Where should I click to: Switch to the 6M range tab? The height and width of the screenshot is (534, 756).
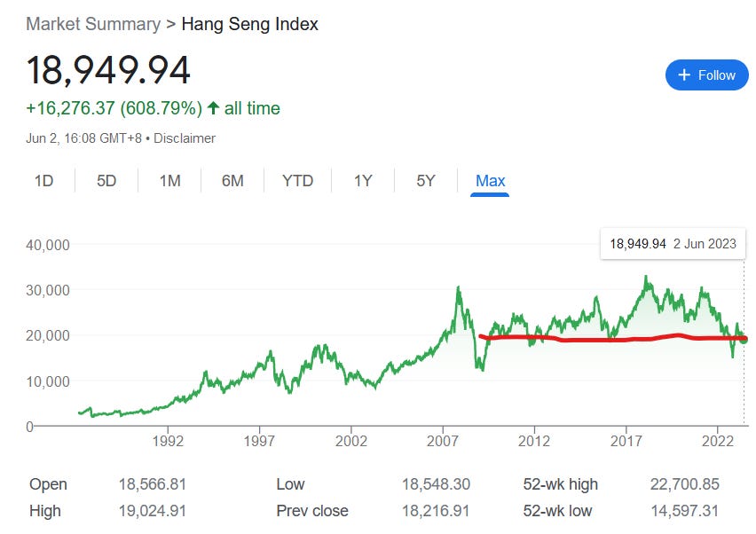point(232,181)
